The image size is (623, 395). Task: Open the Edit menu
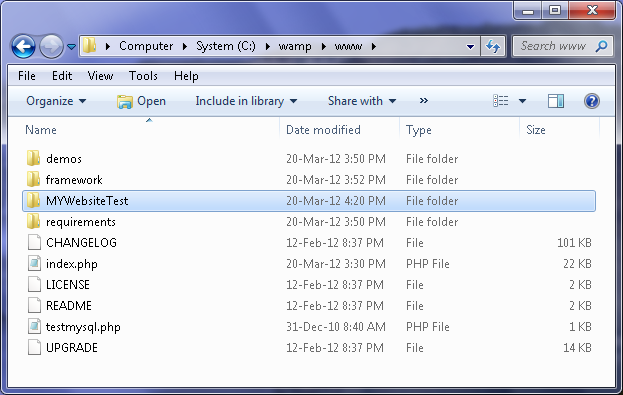pos(62,76)
